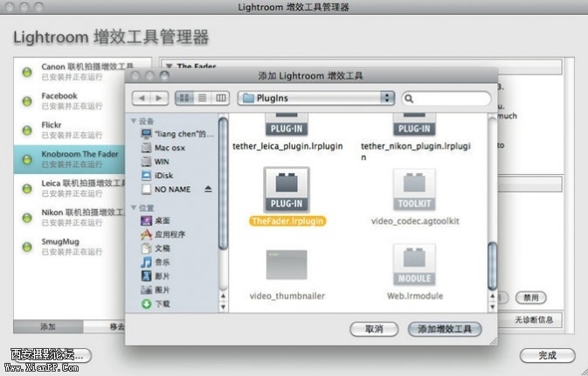588x376 pixels.
Task: Switch to icon view mode
Action: [184, 97]
